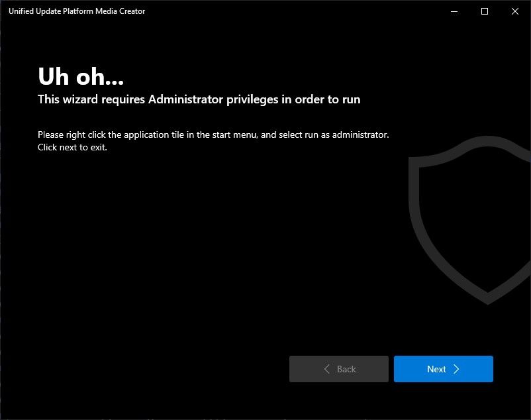Close the Unified Update Platform Media Creator
Image resolution: width=531 pixels, height=420 pixels.
pos(515,11)
